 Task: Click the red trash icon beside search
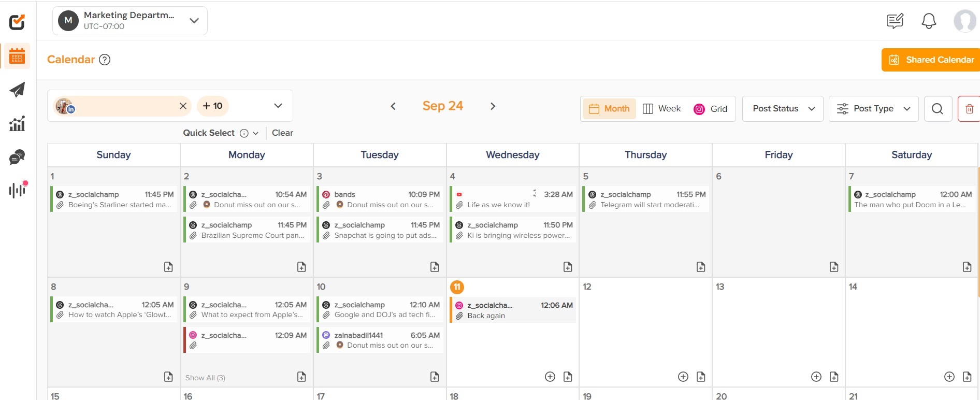(970, 109)
